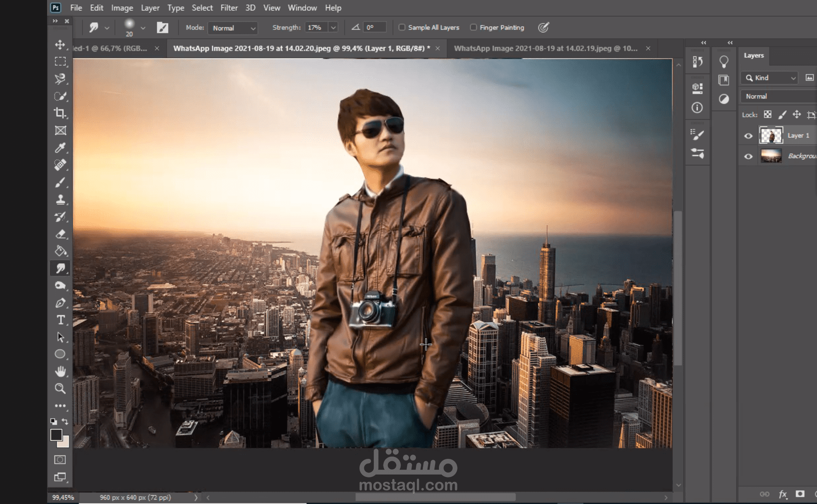Open the smudge Mode dropdown

pyautogui.click(x=233, y=28)
